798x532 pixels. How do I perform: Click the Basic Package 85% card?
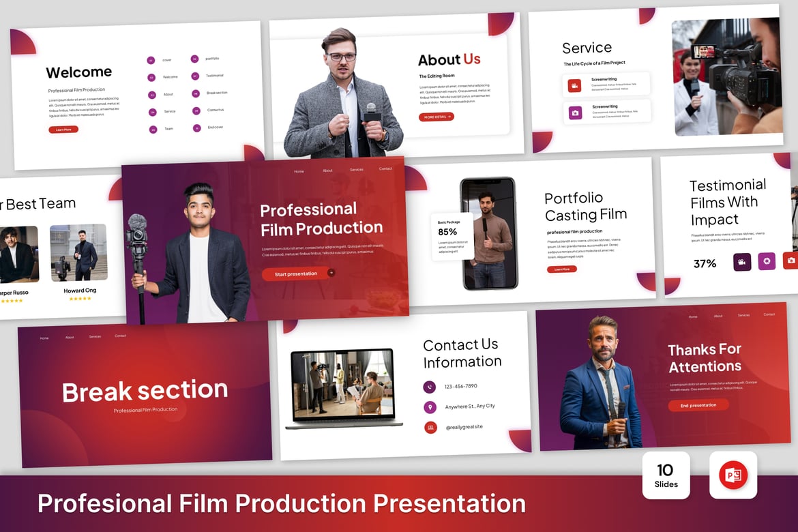tap(452, 237)
